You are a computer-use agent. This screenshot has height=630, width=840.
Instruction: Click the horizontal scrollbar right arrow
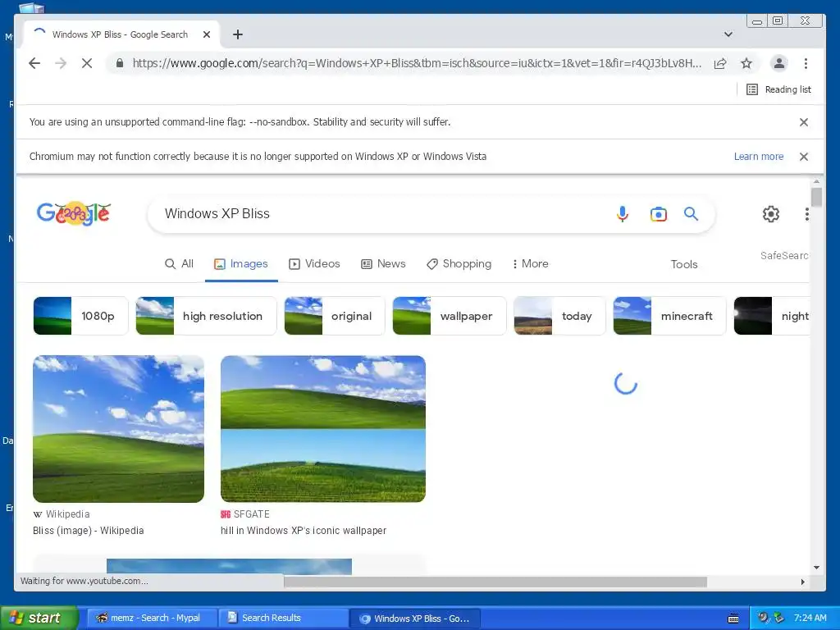point(802,582)
